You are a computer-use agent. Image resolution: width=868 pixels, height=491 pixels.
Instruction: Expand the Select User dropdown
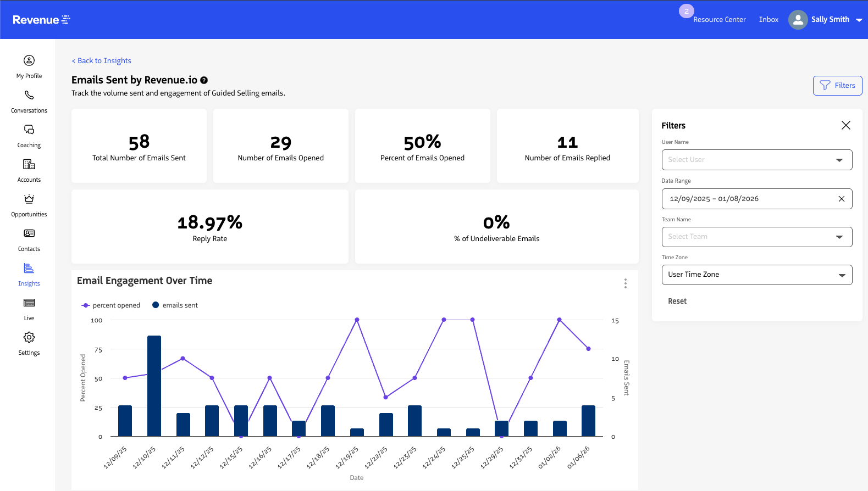pos(756,160)
